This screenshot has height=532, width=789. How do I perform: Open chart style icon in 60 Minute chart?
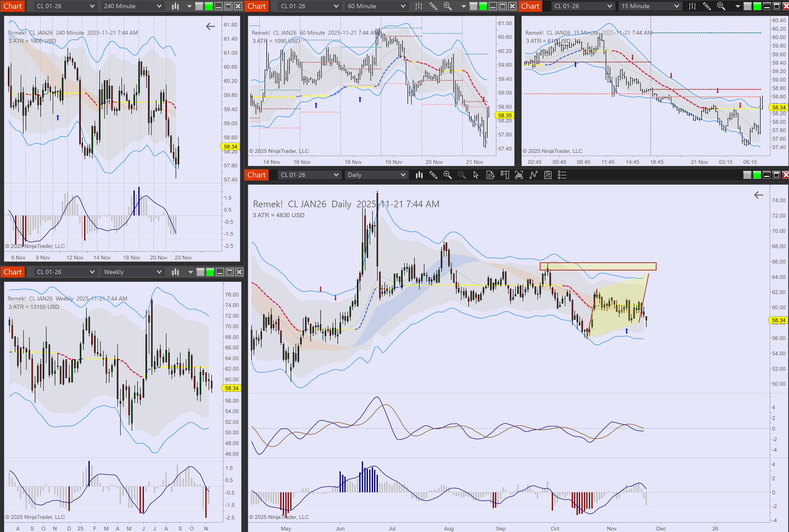click(419, 6)
